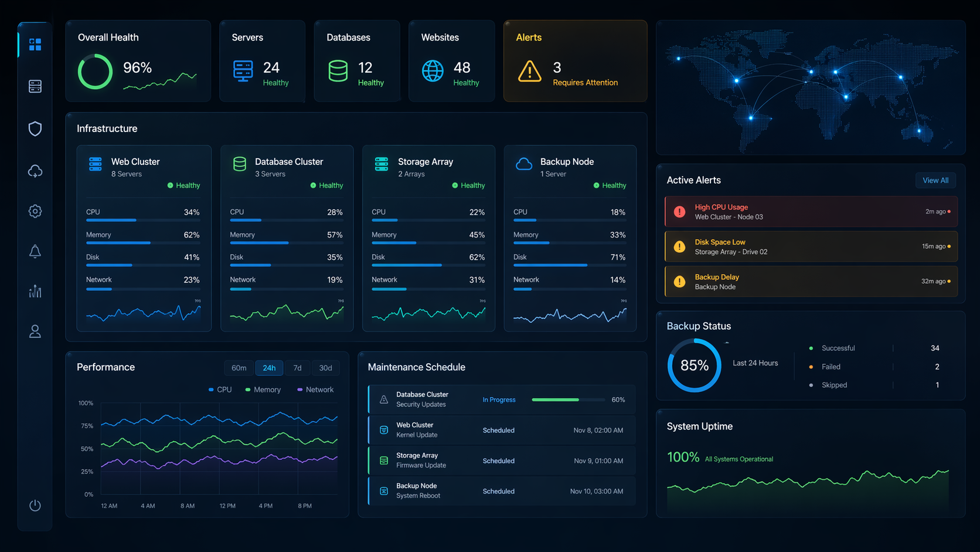Open the analytics chart icon in sidebar

[x=35, y=291]
